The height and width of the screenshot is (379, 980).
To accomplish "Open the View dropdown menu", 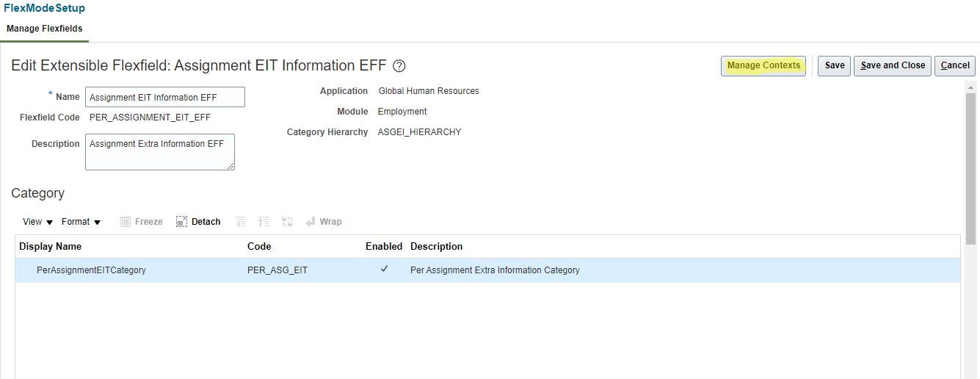I will pyautogui.click(x=37, y=222).
